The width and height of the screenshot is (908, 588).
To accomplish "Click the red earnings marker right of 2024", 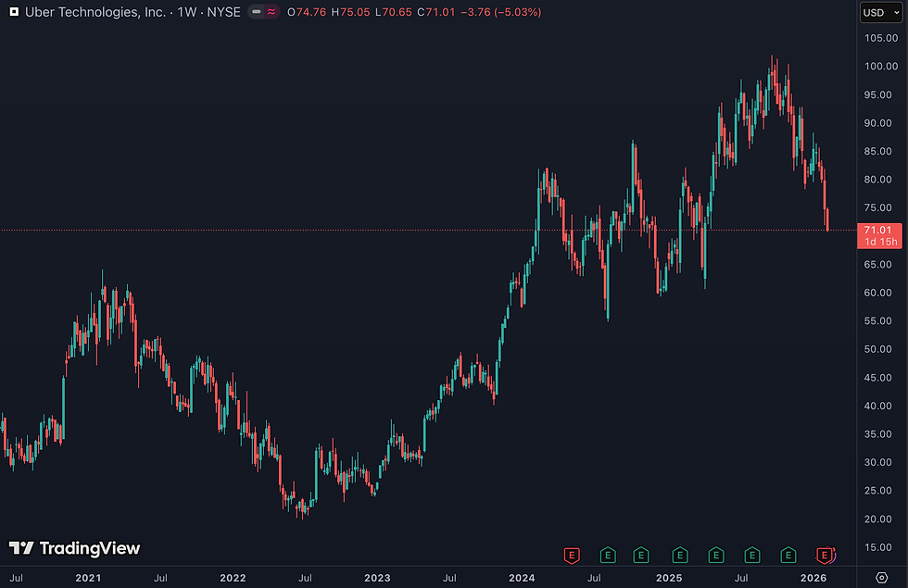I will [x=572, y=556].
